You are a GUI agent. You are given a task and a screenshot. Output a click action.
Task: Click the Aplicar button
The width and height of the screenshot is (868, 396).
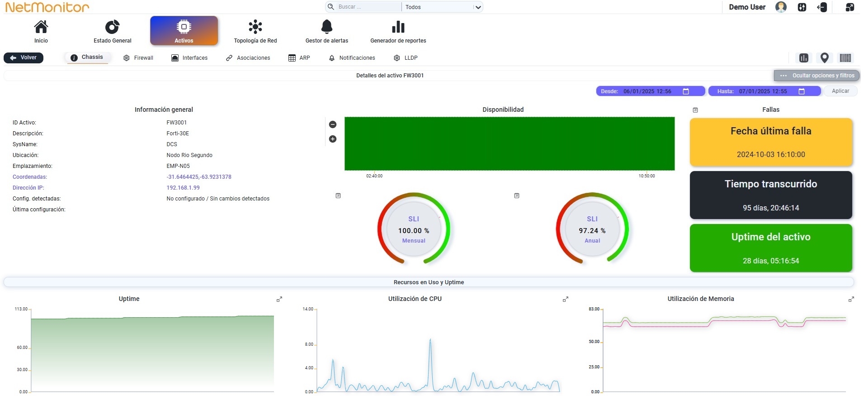click(840, 91)
